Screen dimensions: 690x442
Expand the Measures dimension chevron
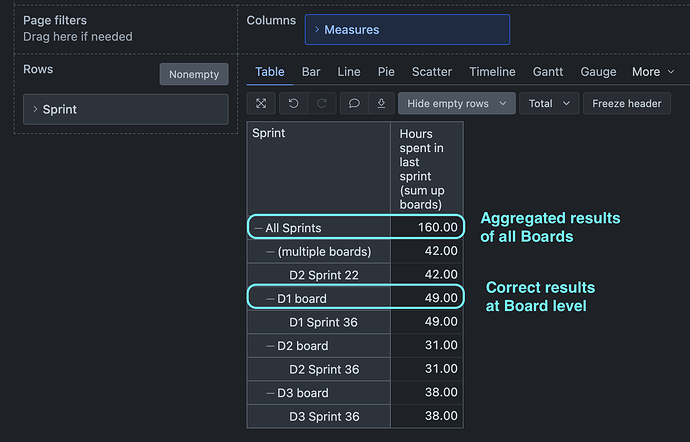tap(317, 29)
